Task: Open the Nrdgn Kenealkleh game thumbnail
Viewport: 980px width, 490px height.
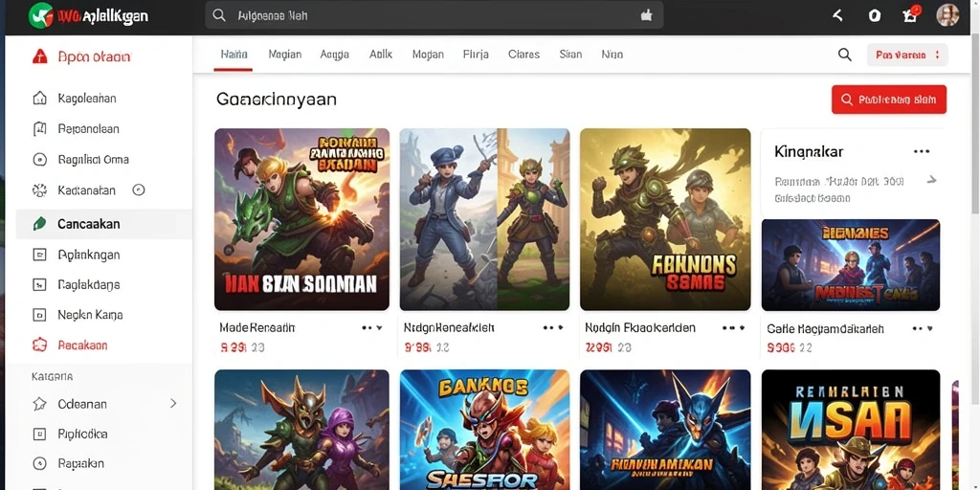Action: pos(484,219)
